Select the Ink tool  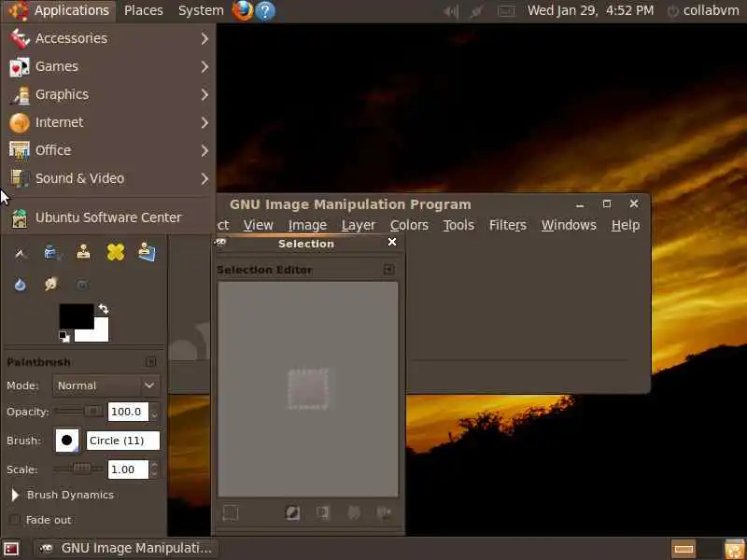[52, 252]
